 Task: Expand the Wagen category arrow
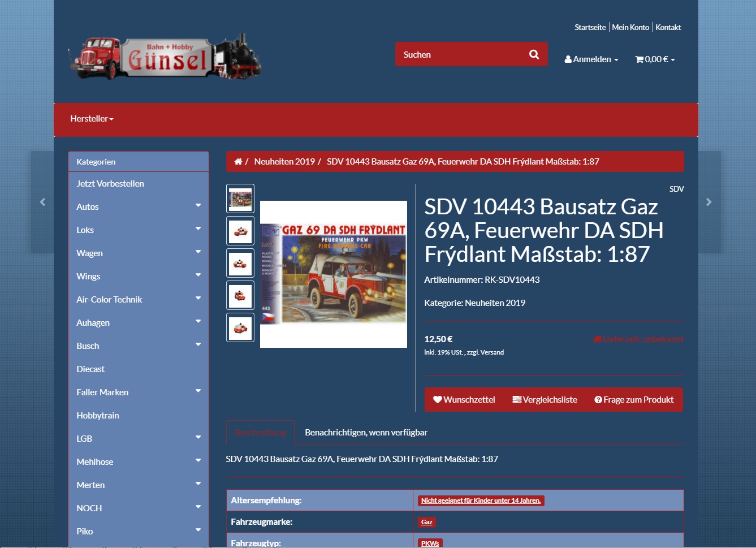(x=198, y=252)
